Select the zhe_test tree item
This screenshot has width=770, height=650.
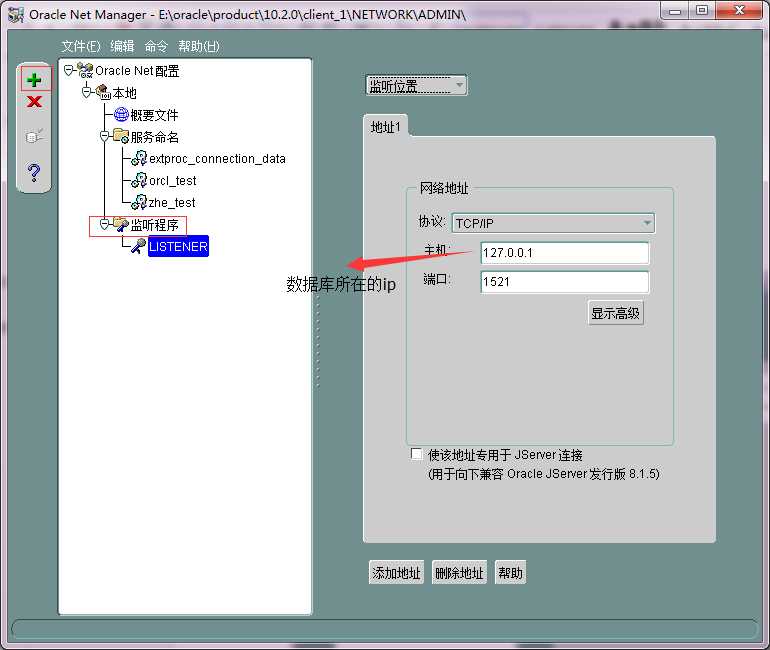172,202
